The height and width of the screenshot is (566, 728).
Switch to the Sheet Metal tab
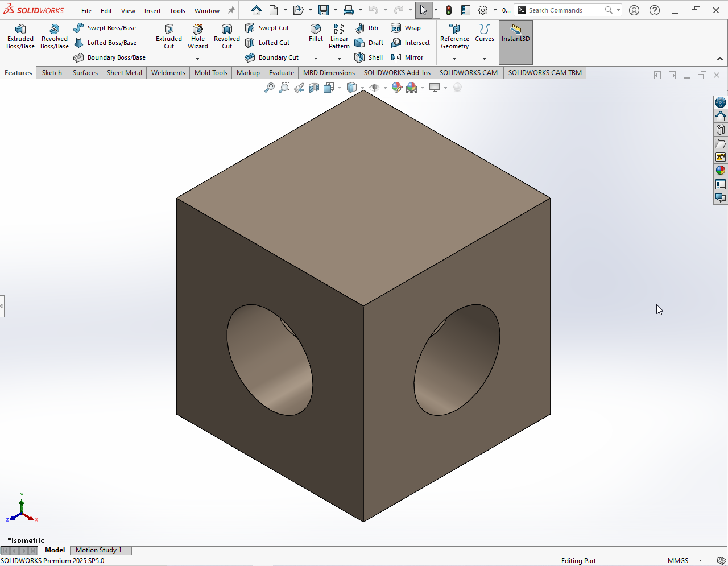click(x=125, y=73)
